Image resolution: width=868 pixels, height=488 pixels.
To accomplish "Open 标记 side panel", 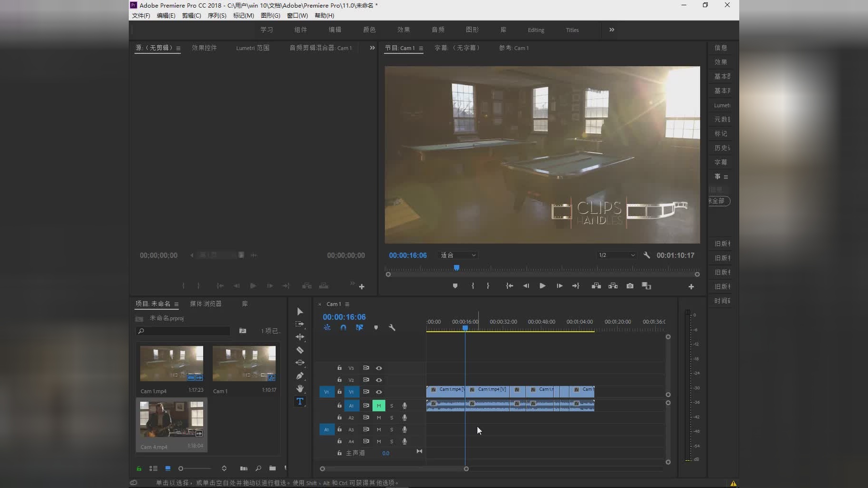I will 721,133.
